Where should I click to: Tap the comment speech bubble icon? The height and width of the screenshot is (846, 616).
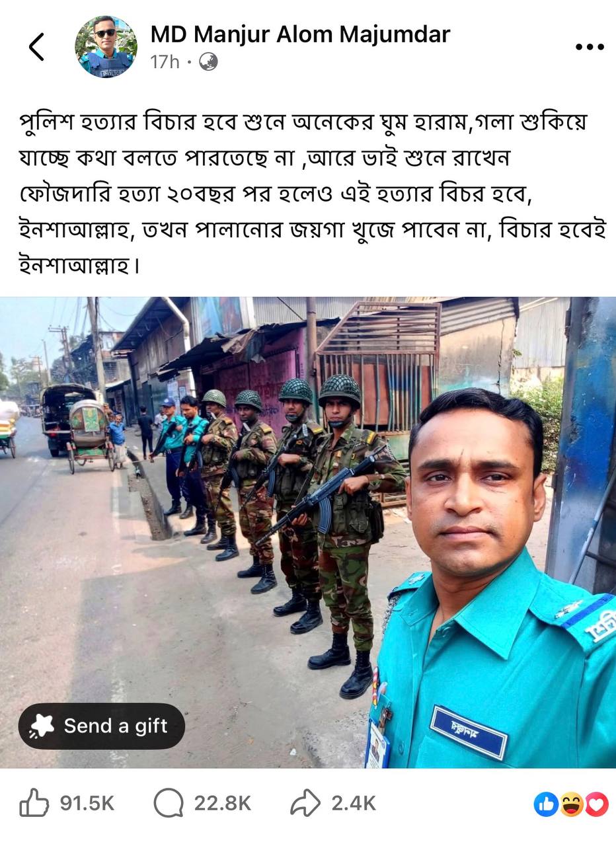tap(169, 804)
